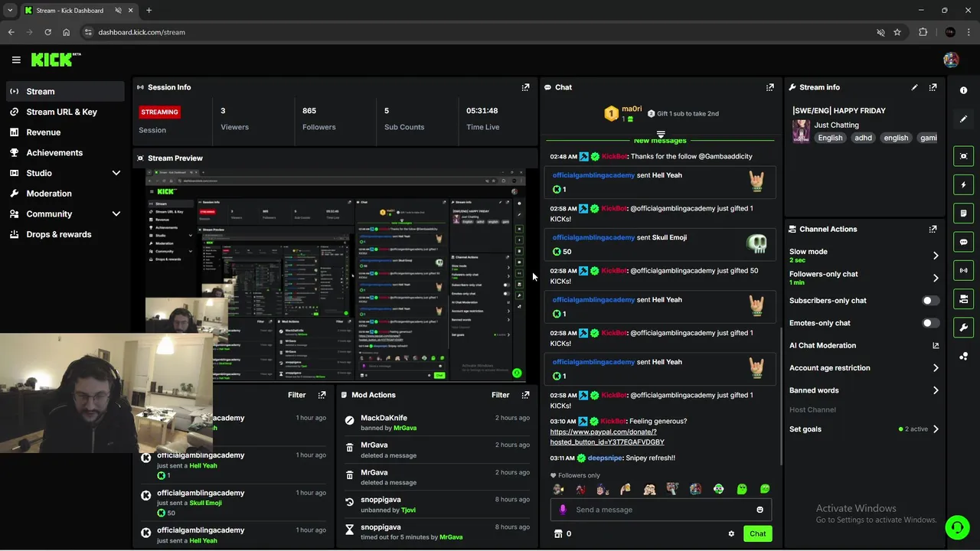This screenshot has width=980, height=551.
Task: Open browser extensions puzzle icon
Action: point(923,32)
